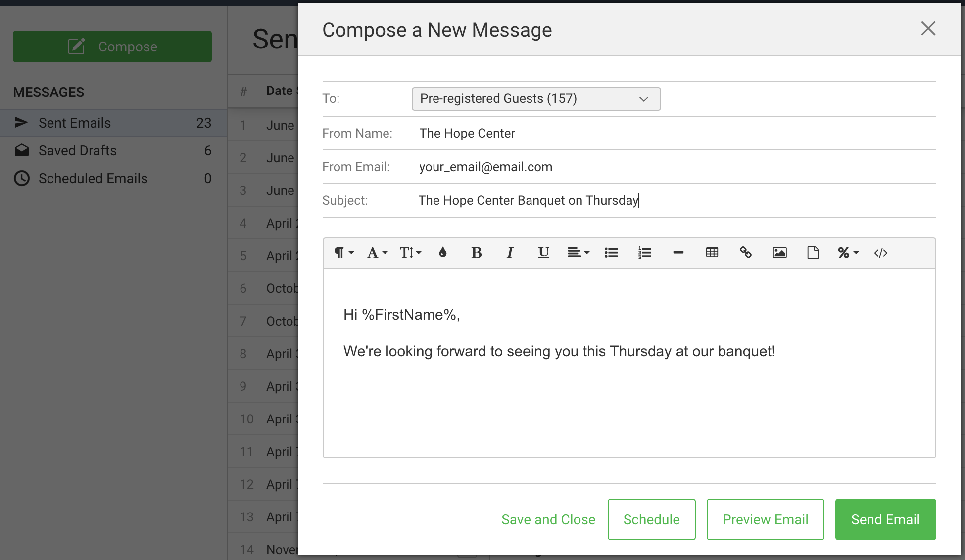Expand the text alignment dropdown
This screenshot has height=560, width=965.
(x=578, y=253)
